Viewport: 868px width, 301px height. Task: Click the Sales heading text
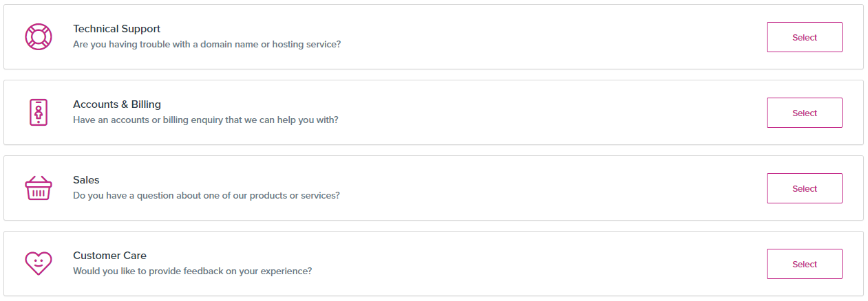86,180
